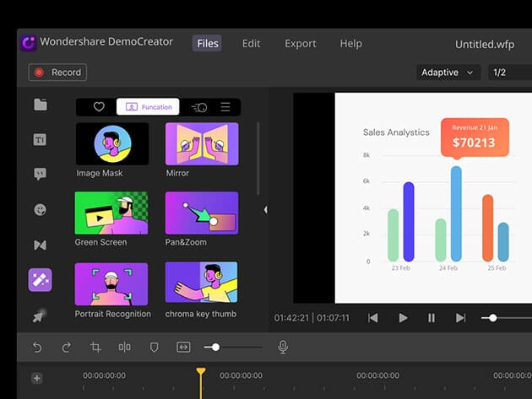Open the media library folder icon
Image resolution: width=532 pixels, height=399 pixels.
coord(40,105)
